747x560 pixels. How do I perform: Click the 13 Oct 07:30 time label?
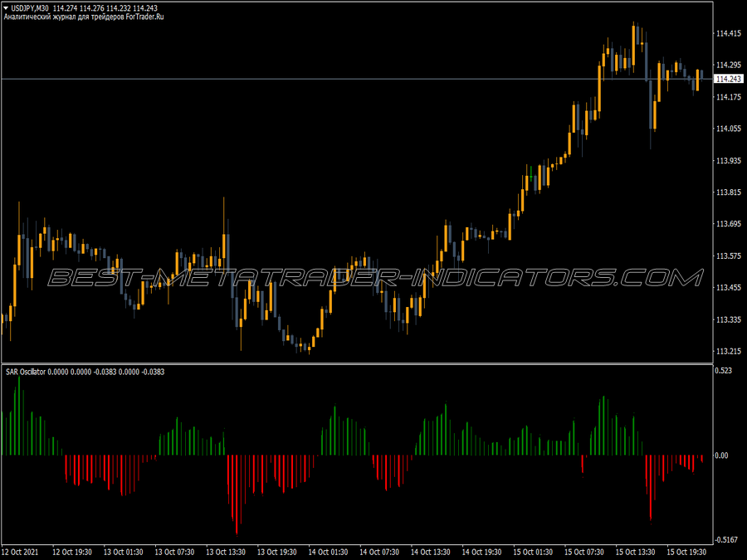(x=174, y=553)
